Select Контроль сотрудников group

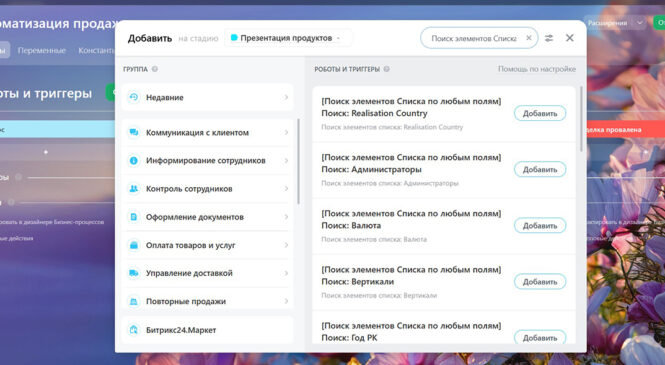point(207,189)
